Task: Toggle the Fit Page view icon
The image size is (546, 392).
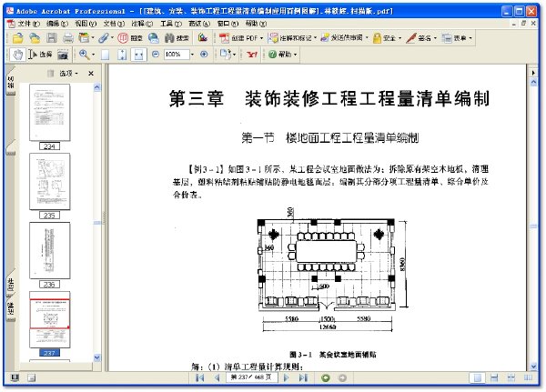Action: [122, 55]
